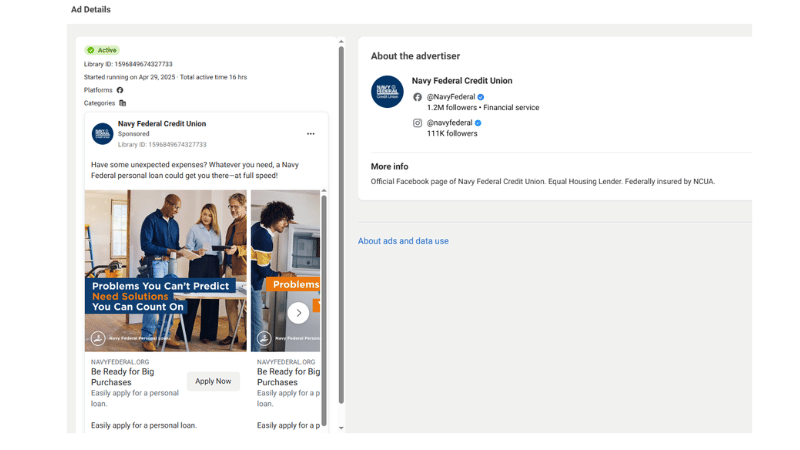Click 'Easily apply for a personal loan.' under first card
The width and height of the screenshot is (800, 450).
point(144,426)
